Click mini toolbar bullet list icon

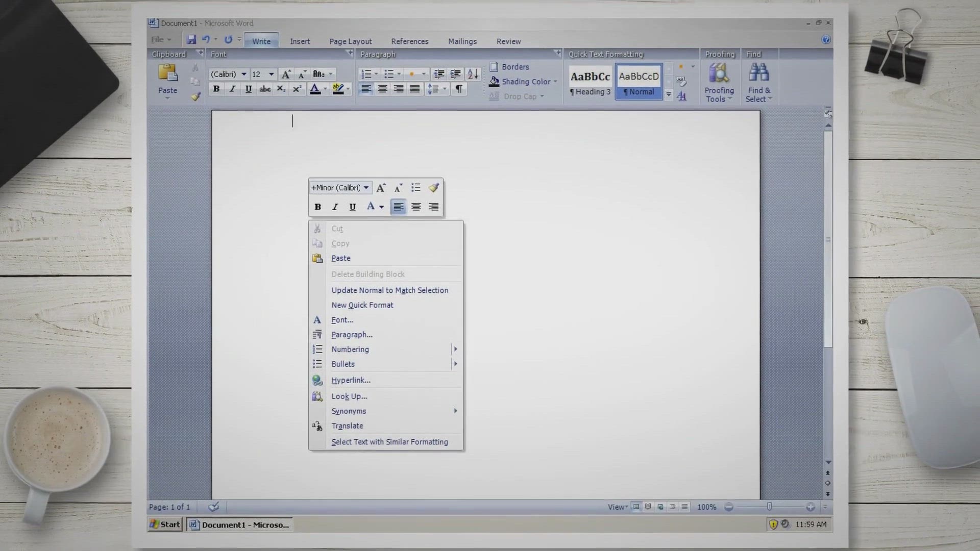click(416, 188)
